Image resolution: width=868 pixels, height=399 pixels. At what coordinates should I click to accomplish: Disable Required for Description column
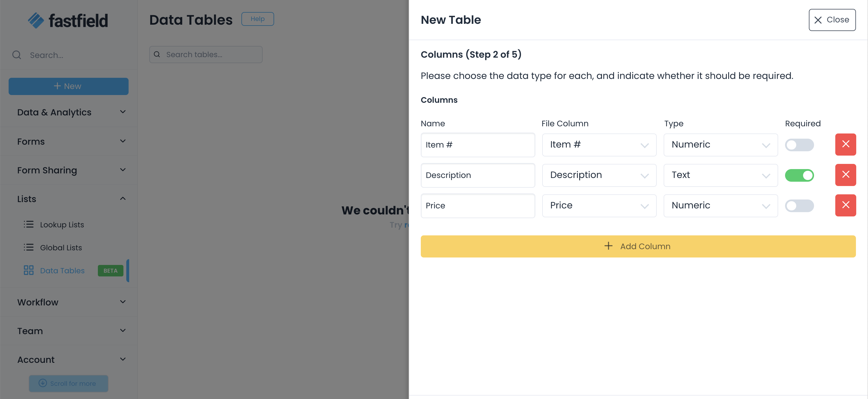(799, 175)
